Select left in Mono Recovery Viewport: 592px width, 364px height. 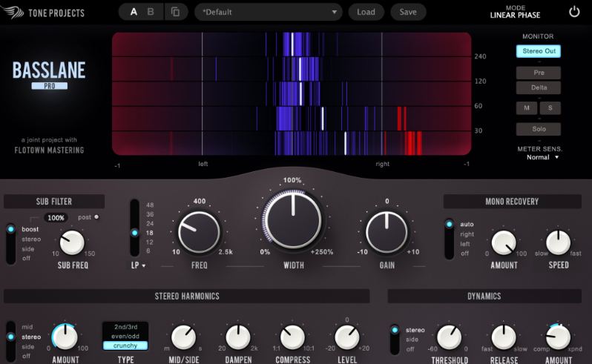[x=464, y=244]
